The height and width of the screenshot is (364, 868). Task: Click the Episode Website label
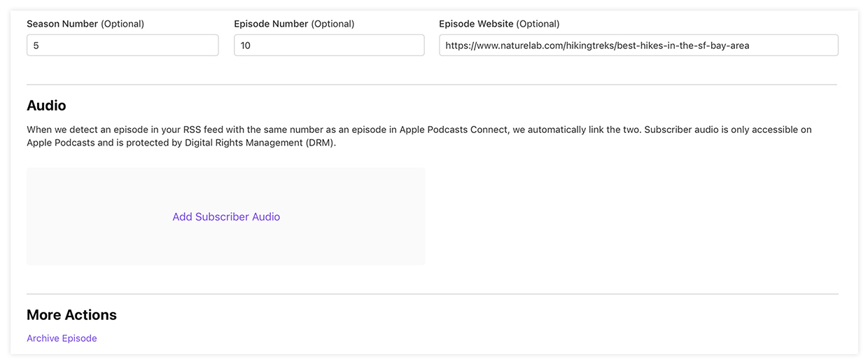(476, 24)
